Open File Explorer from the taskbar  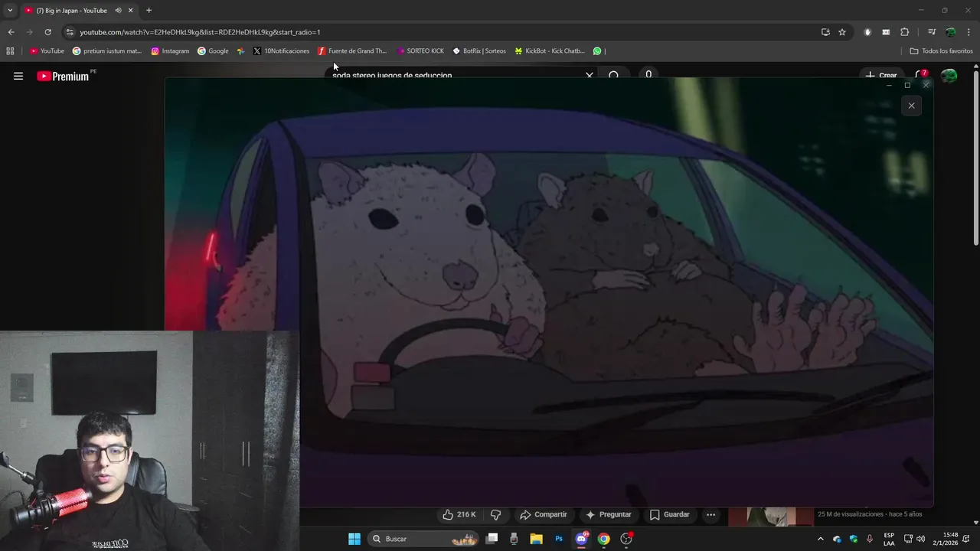pos(537,539)
